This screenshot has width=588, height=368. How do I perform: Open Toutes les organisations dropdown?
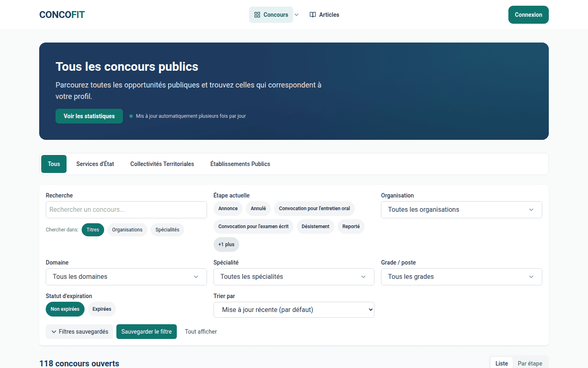coord(461,210)
